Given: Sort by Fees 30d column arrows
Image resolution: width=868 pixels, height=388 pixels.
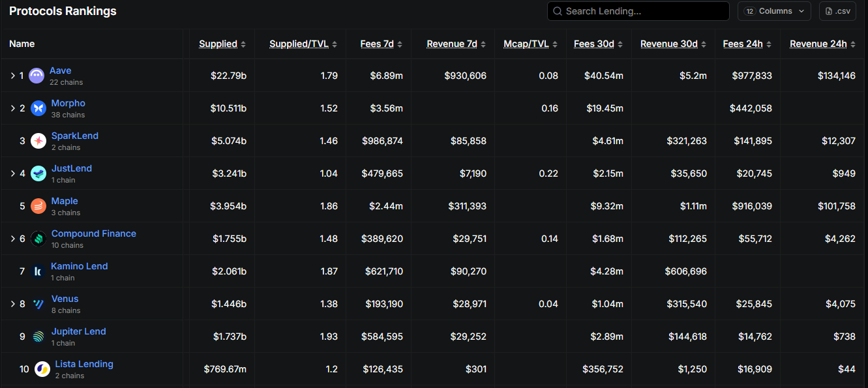Looking at the screenshot, I should click(x=620, y=44).
